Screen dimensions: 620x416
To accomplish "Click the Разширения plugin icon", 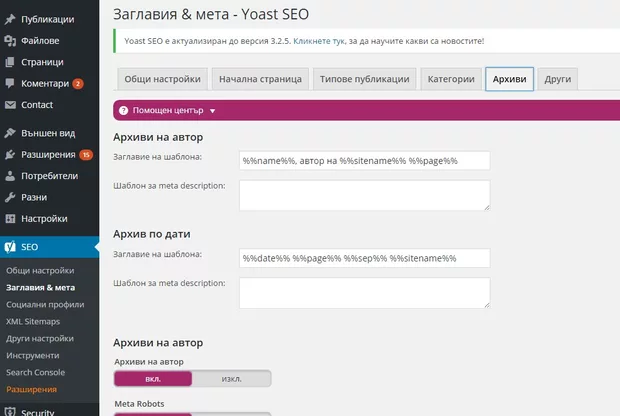I will pos(10,154).
